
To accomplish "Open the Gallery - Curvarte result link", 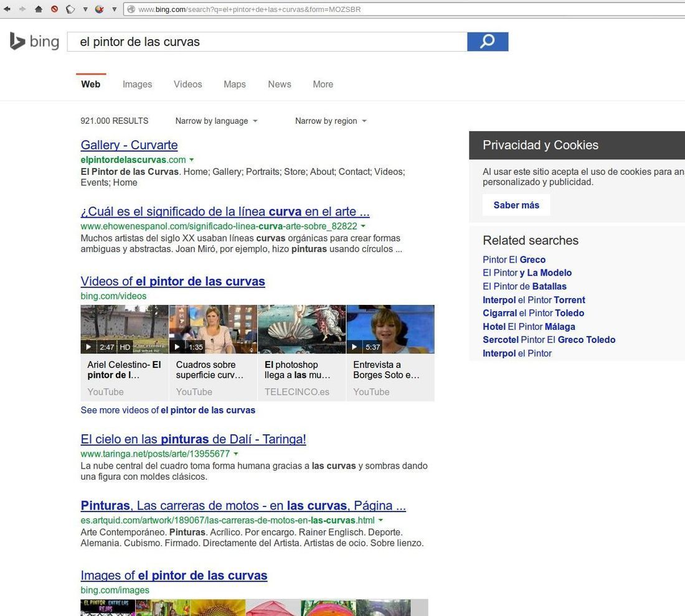I will point(130,145).
